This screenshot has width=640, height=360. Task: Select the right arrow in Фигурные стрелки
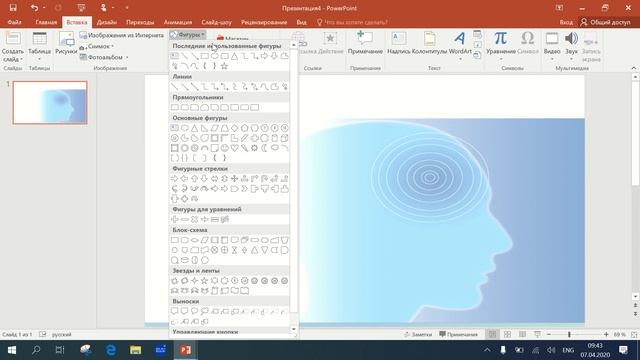pyautogui.click(x=174, y=178)
